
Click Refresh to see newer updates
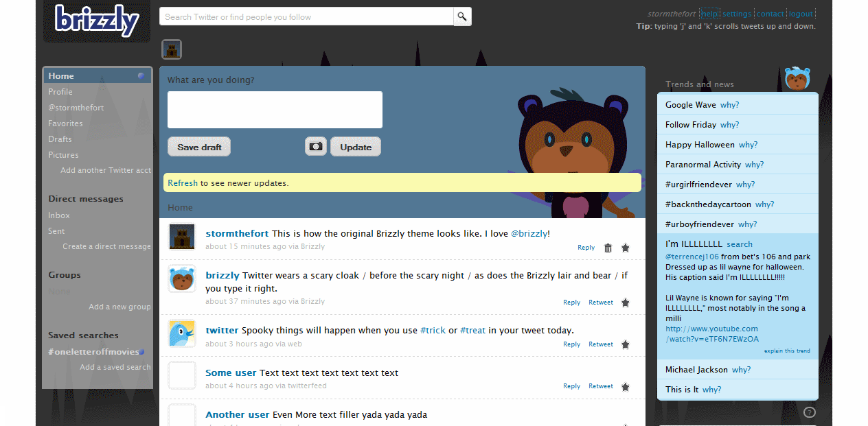(x=183, y=183)
